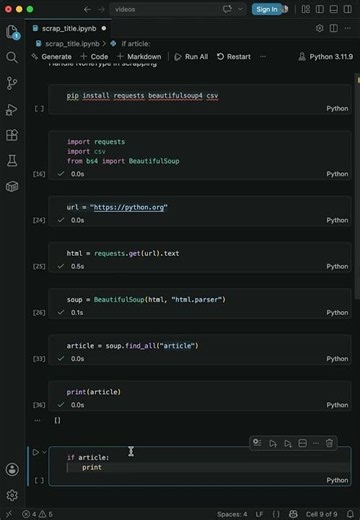This screenshot has width=360, height=520.
Task: Click the soup = BeautifulSoup code line
Action: click(x=146, y=299)
